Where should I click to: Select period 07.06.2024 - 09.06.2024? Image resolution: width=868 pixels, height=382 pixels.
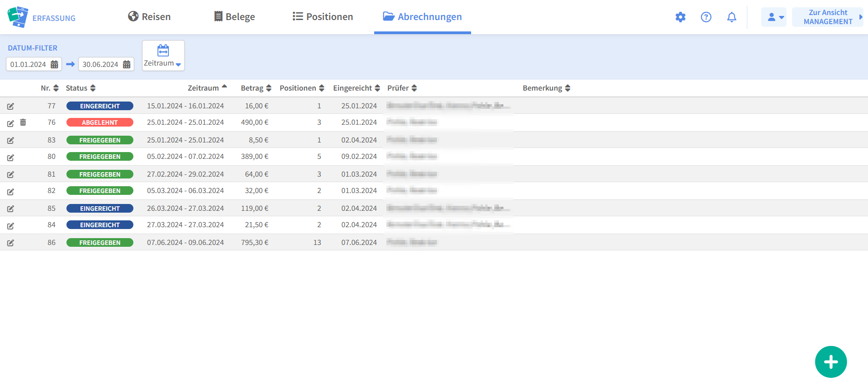tap(185, 243)
